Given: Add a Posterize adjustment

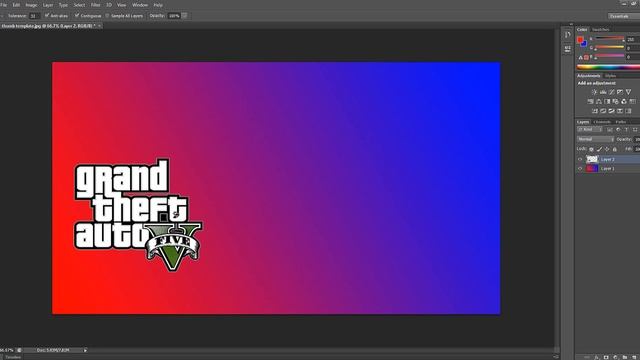Looking at the screenshot, I should 603,111.
